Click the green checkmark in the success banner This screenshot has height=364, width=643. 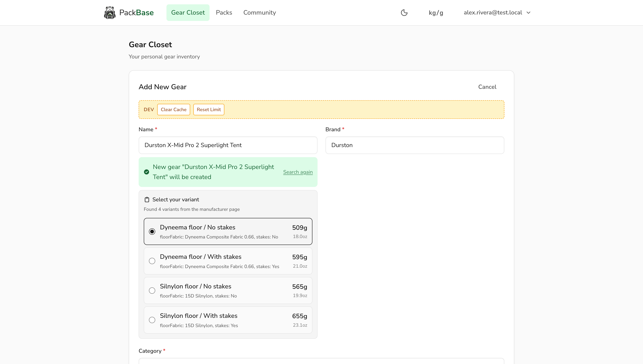pyautogui.click(x=147, y=172)
